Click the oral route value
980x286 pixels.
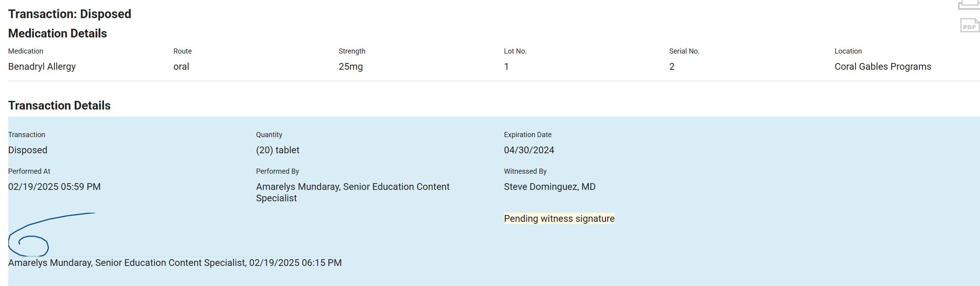pyautogui.click(x=181, y=67)
